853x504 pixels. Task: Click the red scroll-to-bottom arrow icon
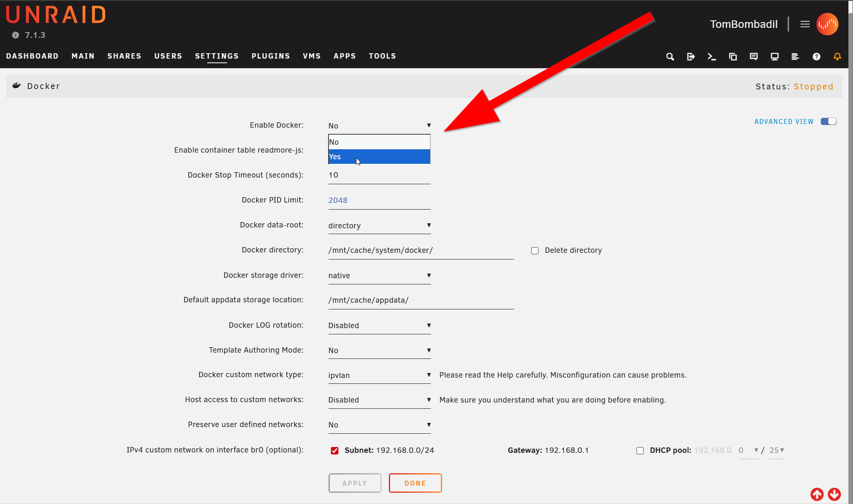[x=834, y=494]
